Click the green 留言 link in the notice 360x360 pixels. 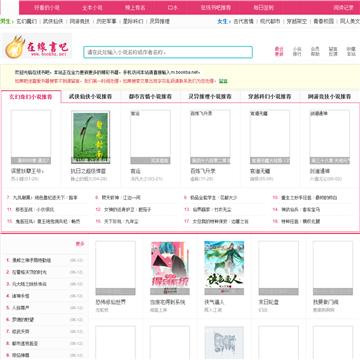pos(223,81)
